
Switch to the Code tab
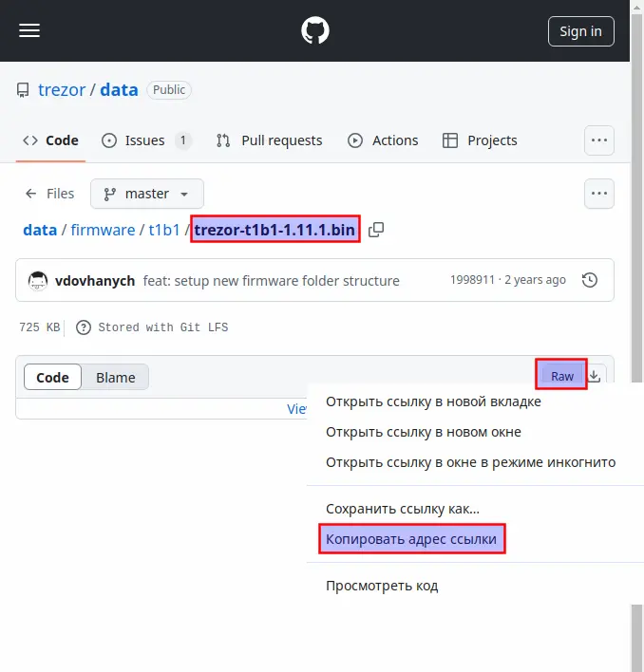point(50,140)
